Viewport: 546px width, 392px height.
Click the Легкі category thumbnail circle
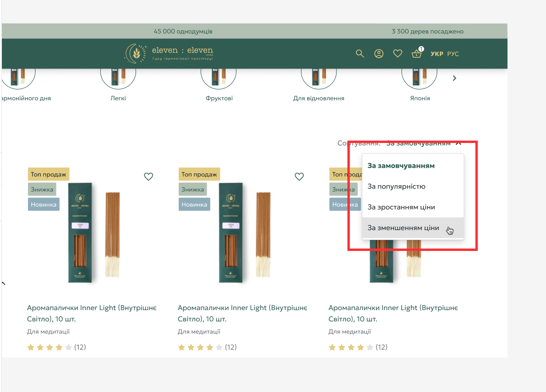(118, 79)
